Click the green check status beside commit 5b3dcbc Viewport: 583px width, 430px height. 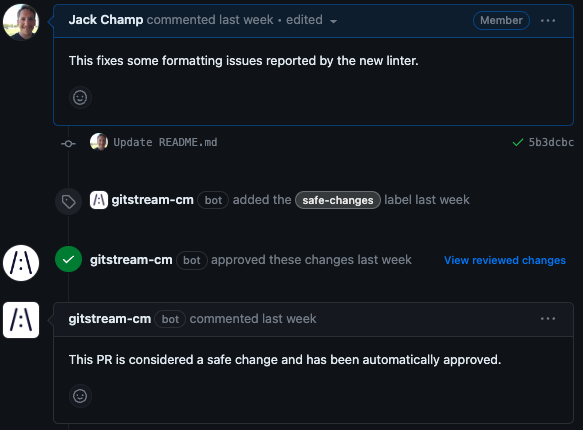518,142
